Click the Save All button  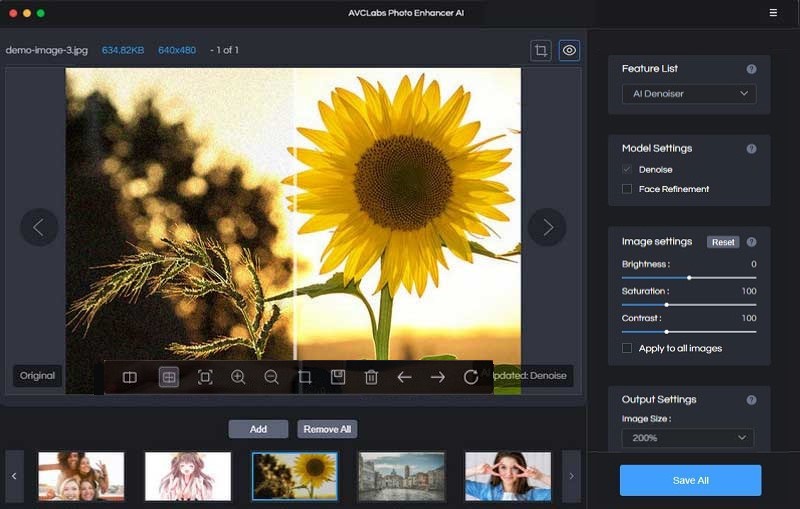coord(690,481)
